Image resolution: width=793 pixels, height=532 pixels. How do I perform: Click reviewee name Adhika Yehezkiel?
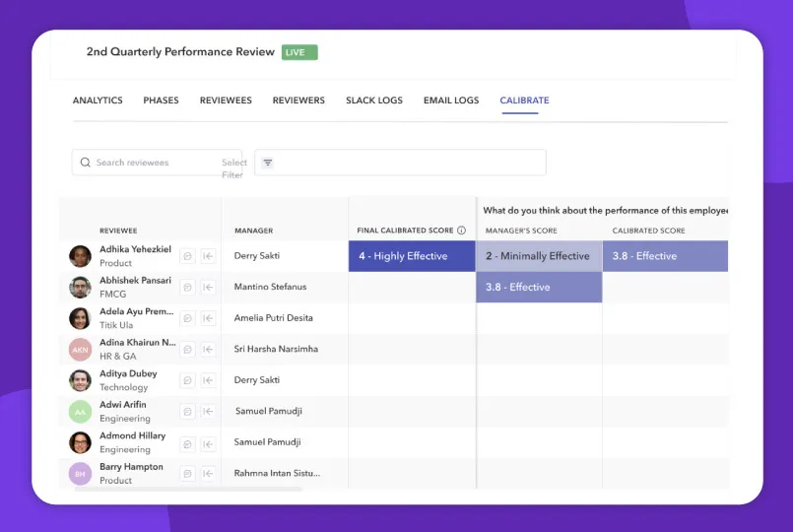pos(135,249)
